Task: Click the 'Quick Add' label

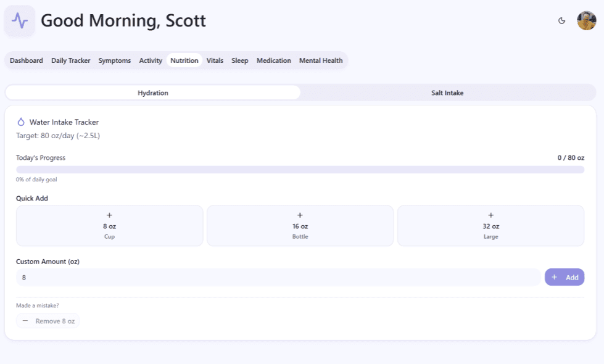Action: coord(32,199)
